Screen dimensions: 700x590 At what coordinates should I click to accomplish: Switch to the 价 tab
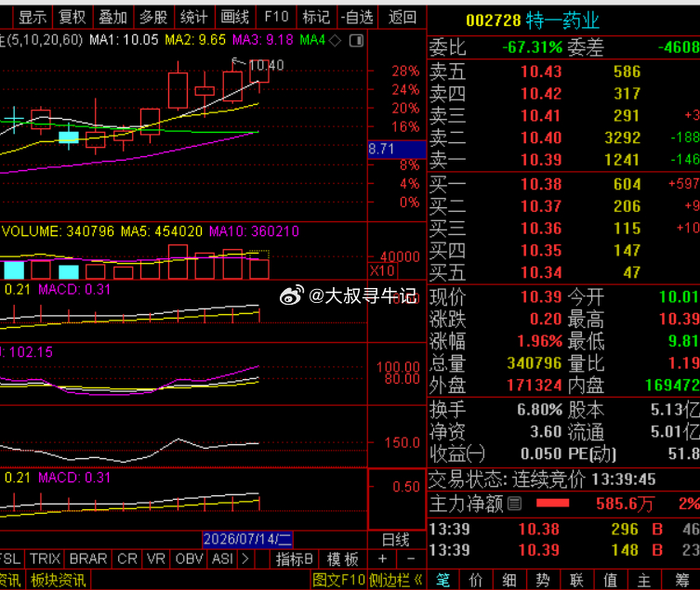(x=476, y=580)
